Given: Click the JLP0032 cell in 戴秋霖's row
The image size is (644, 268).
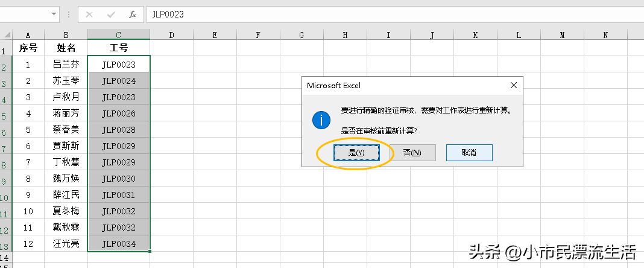Looking at the screenshot, I should pyautogui.click(x=119, y=227).
